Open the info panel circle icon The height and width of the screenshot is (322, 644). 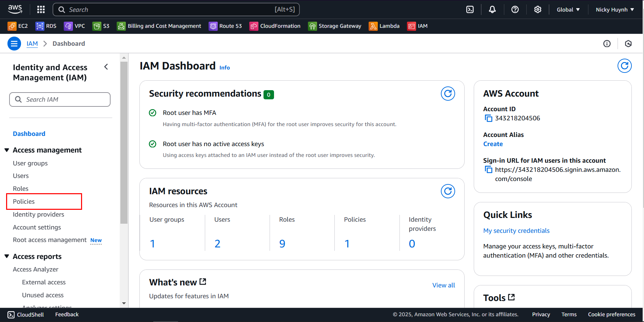click(607, 44)
